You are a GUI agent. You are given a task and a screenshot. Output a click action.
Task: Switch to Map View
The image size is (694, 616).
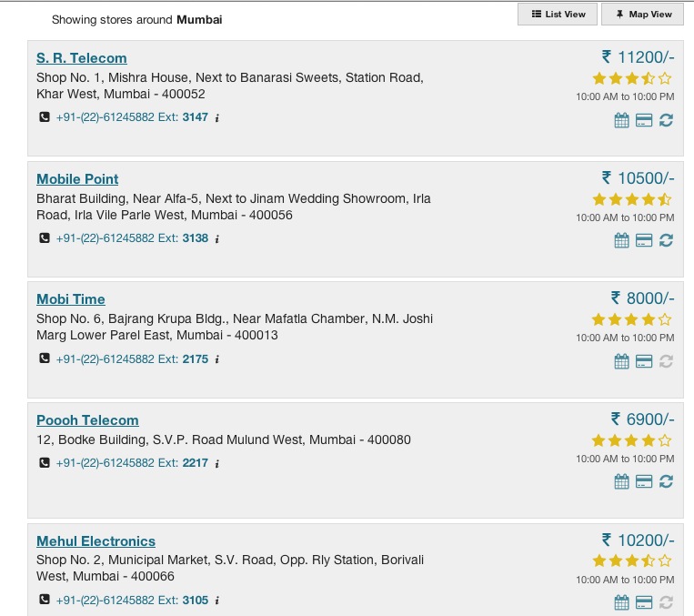pos(642,15)
